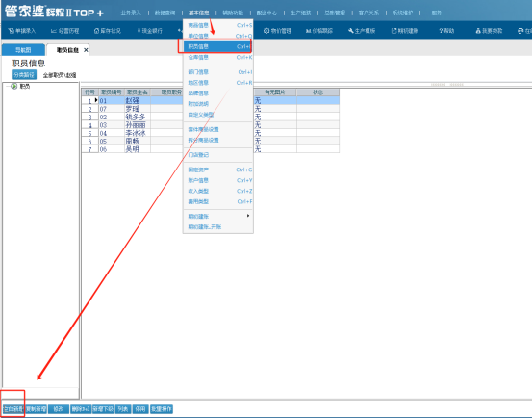Open 价格跟踪 in the toolbar

point(319,31)
